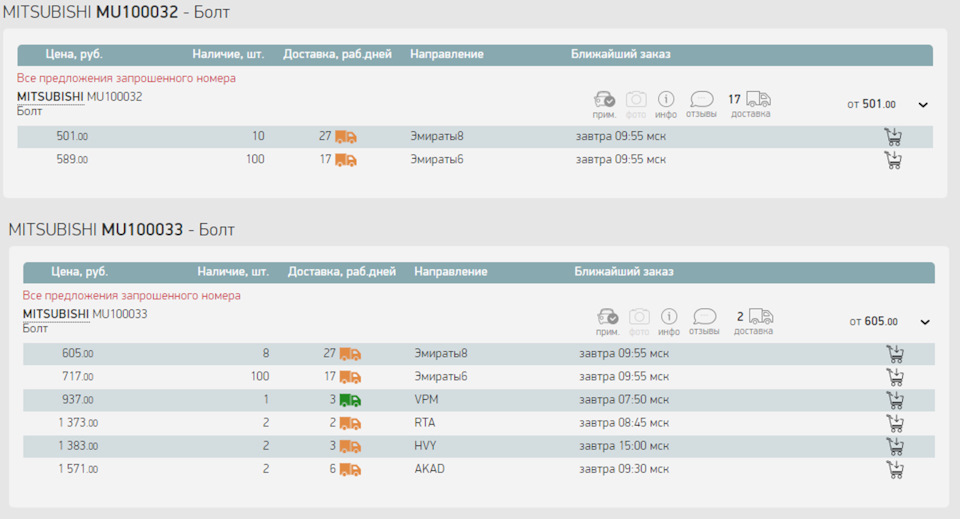This screenshot has height=519, width=960.
Task: Sort MU100032 table by Доставка, раб.дней
Action: 337,54
